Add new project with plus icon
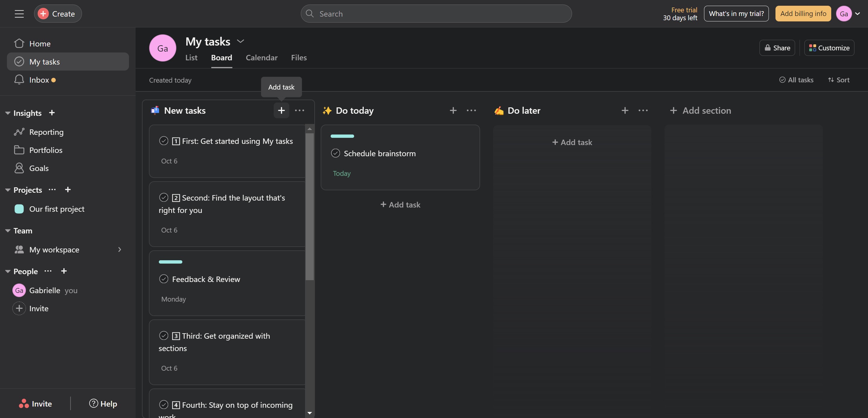 (x=68, y=190)
